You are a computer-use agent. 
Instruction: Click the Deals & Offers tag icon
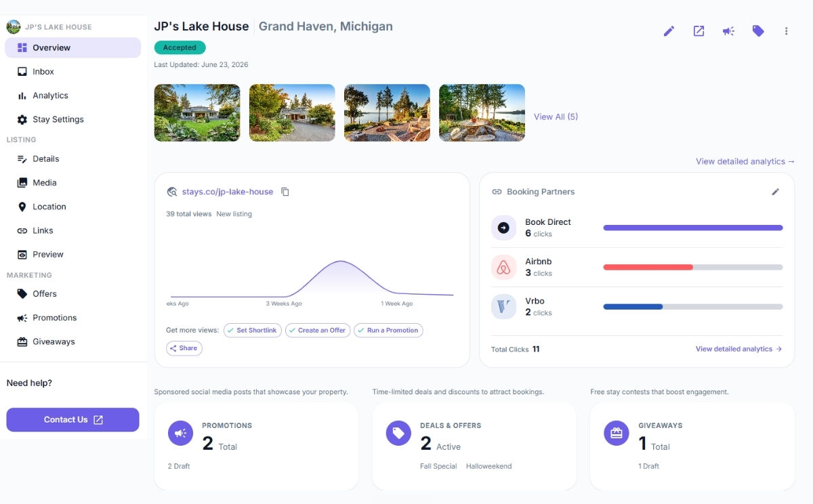click(398, 433)
